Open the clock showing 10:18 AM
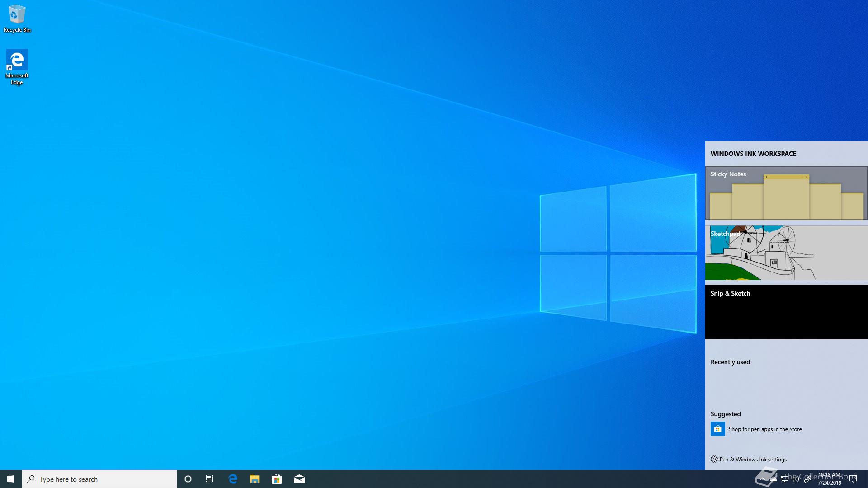This screenshot has width=868, height=488. coord(830,479)
